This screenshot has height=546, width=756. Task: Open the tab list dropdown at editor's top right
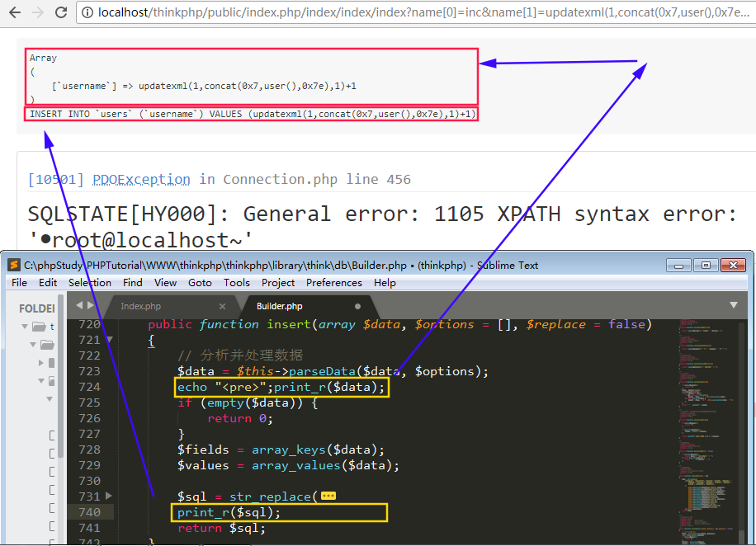coord(735,304)
